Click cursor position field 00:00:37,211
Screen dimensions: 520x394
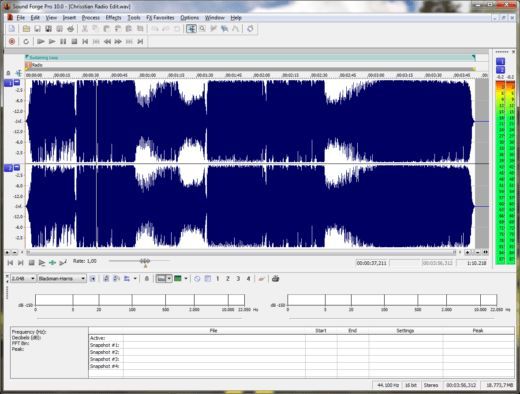372,263
